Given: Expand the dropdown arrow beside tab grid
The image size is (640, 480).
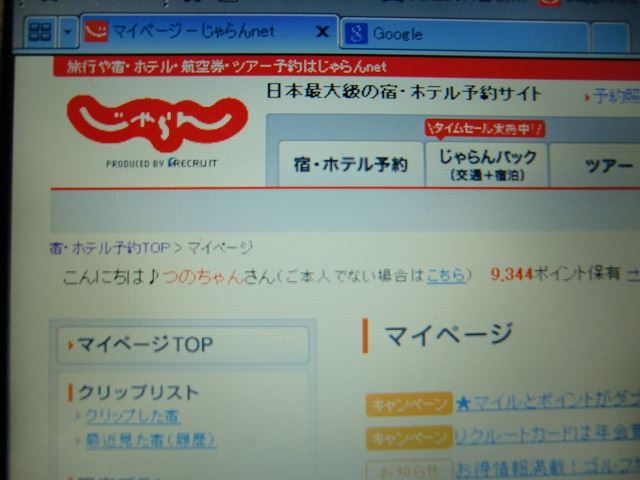Looking at the screenshot, I should point(68,32).
